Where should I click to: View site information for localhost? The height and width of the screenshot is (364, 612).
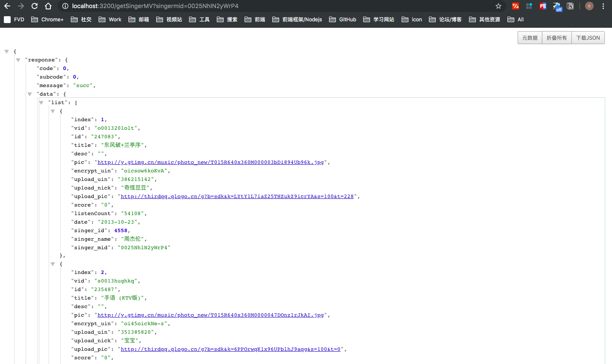click(x=65, y=6)
